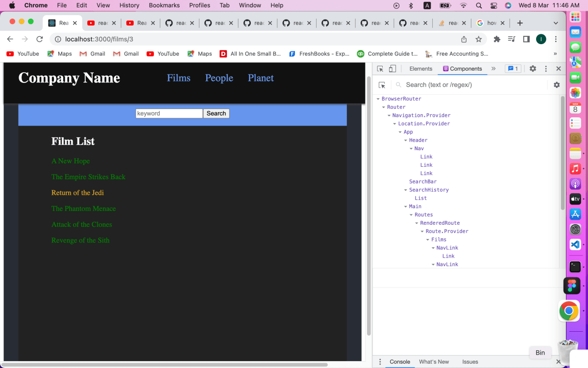Go back using the browser back arrow
This screenshot has height=368, width=588.
click(x=10, y=39)
